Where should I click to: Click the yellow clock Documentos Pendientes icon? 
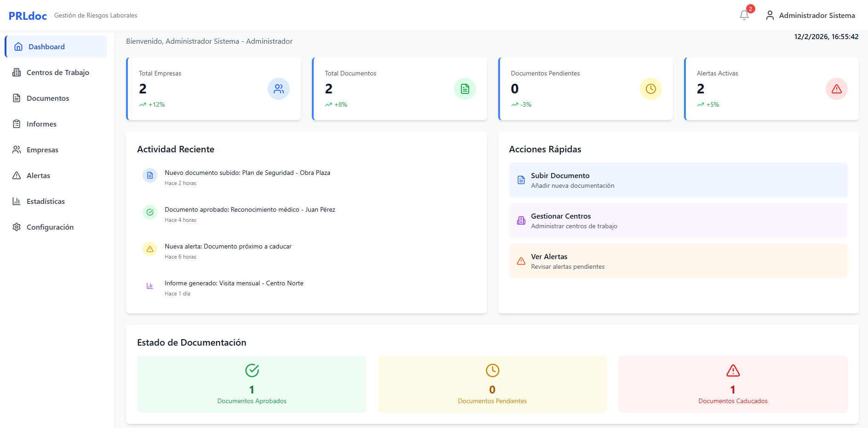650,89
